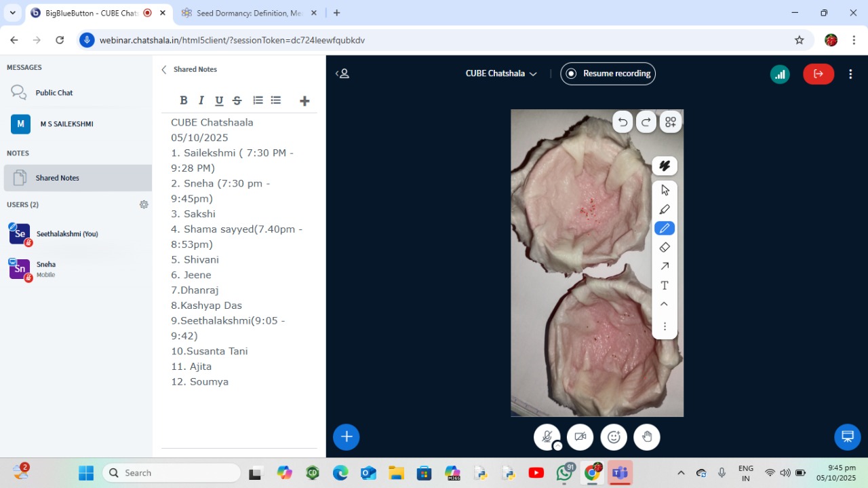This screenshot has height=488, width=868.
Task: Toggle webcam sharing button
Action: 580,436
